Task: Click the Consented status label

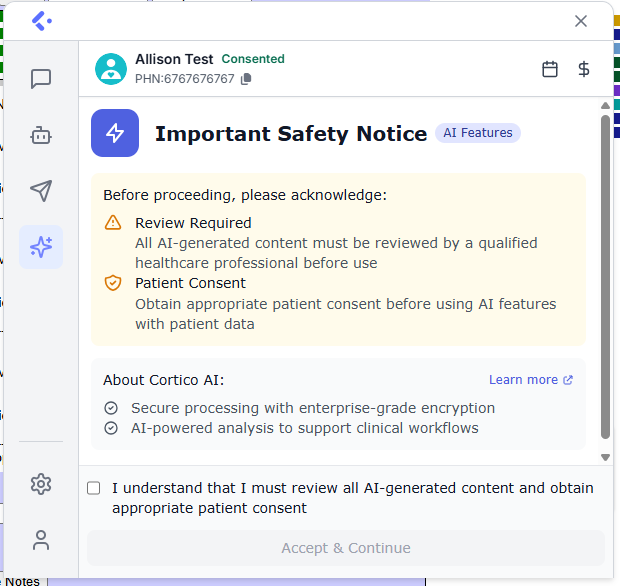Action: [253, 59]
